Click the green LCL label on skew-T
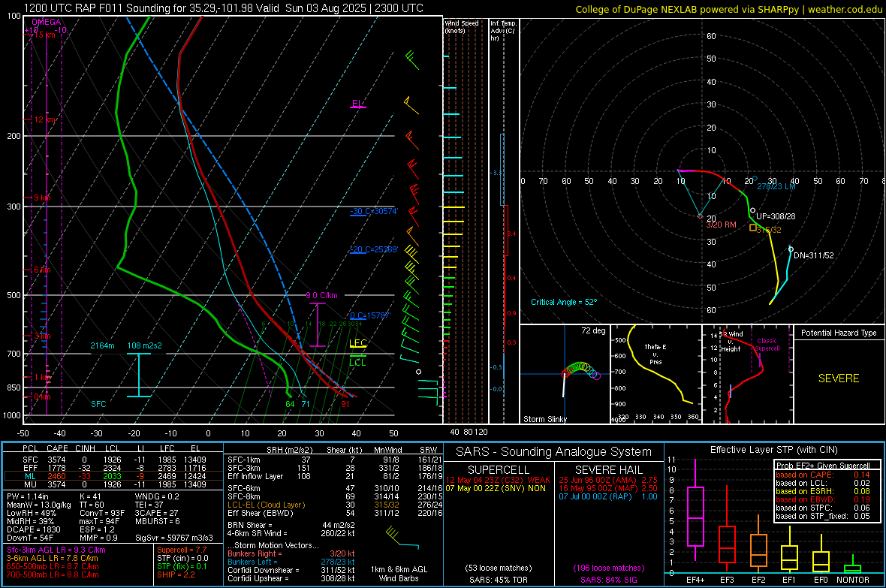 (357, 363)
